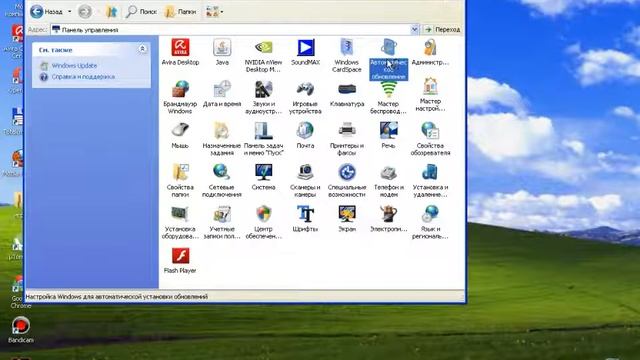Collapse the См. также panel
The width and height of the screenshot is (640, 360).
click(142, 49)
